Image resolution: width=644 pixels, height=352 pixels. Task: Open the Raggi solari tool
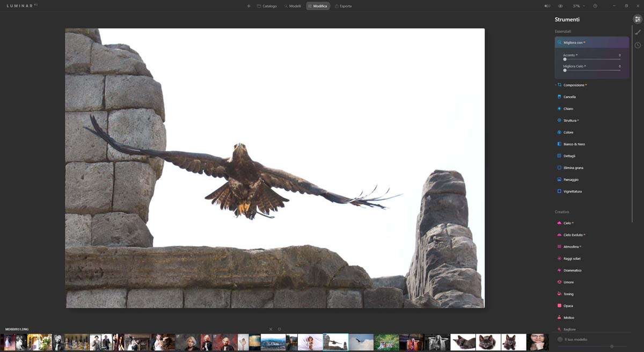pyautogui.click(x=572, y=259)
